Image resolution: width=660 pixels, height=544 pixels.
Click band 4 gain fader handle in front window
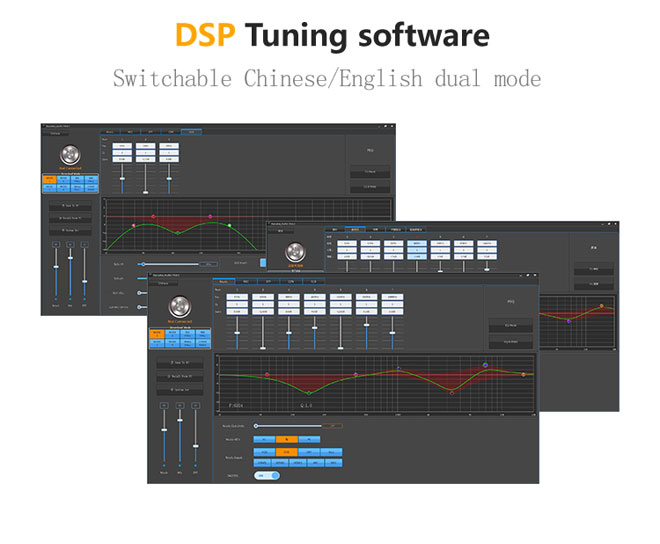[x=314, y=328]
